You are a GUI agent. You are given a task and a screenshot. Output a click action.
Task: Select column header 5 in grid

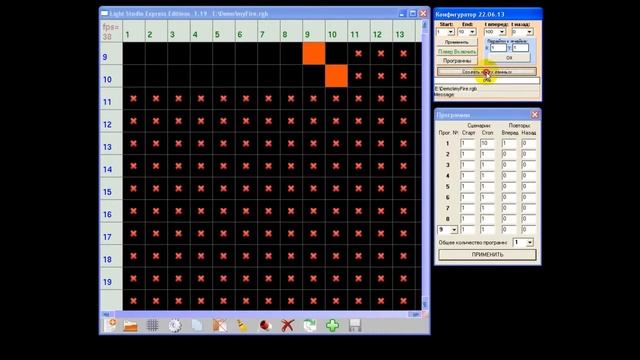224,31
